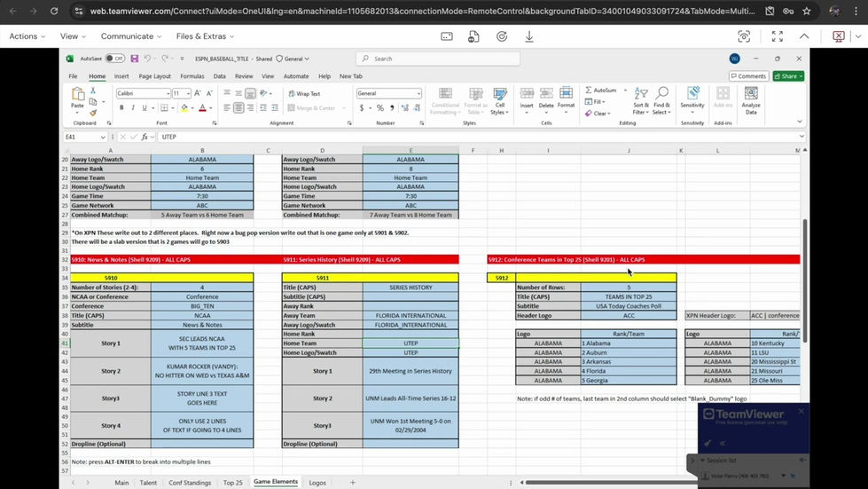Toggle Underline formatting

[x=145, y=108]
